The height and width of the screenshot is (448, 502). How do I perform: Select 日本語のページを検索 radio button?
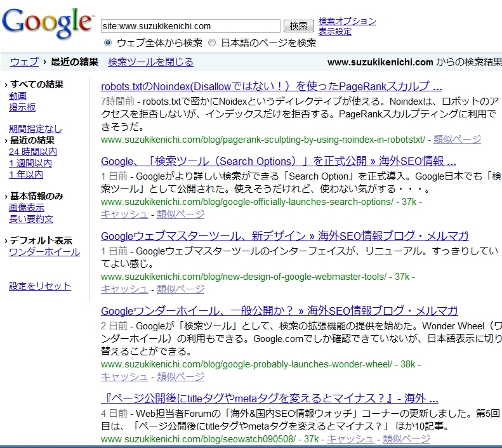tap(212, 43)
